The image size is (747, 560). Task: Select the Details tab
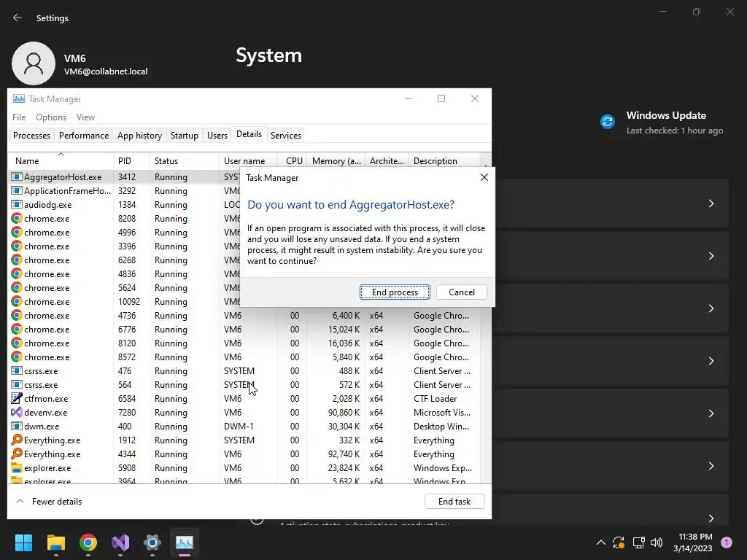pyautogui.click(x=249, y=134)
